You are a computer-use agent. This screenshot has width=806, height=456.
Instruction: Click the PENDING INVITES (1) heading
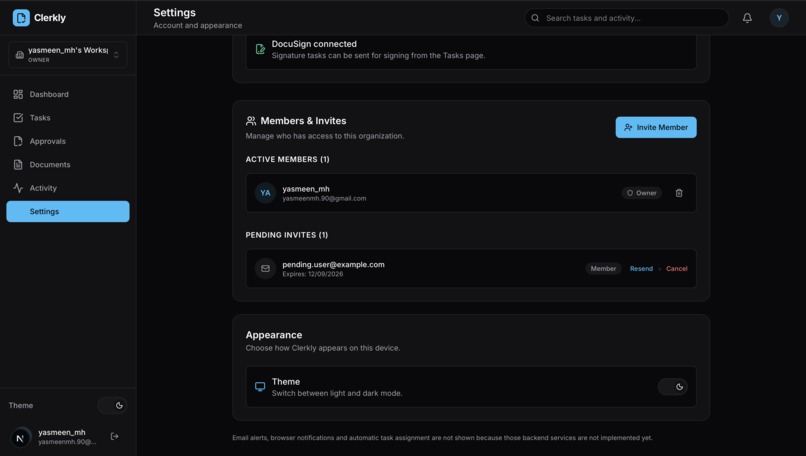point(286,235)
